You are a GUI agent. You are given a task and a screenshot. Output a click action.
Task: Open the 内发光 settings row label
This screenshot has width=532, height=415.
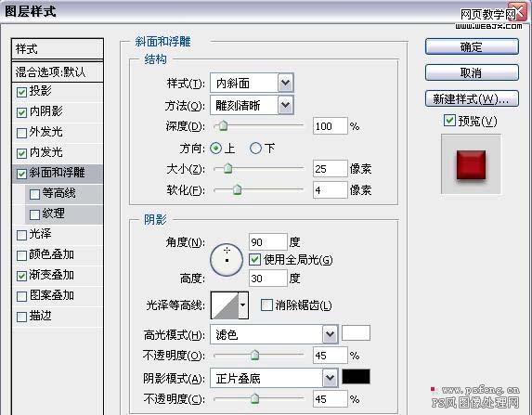[x=45, y=152]
